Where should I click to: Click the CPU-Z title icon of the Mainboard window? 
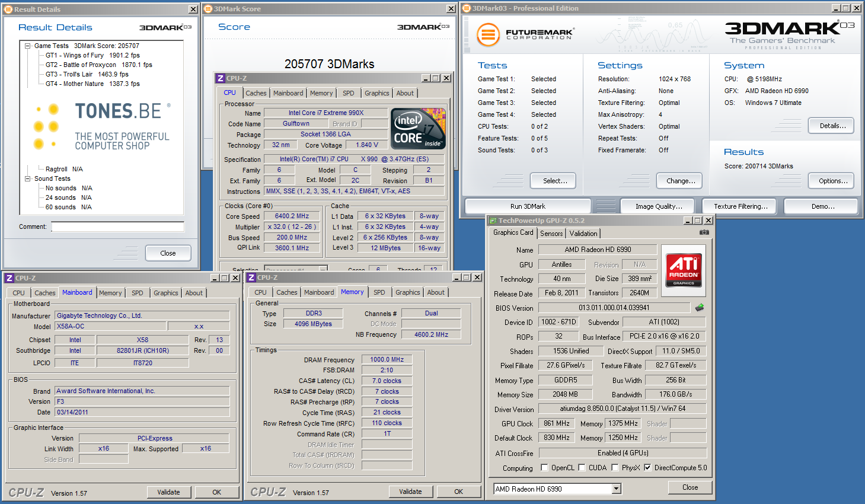pyautogui.click(x=9, y=277)
